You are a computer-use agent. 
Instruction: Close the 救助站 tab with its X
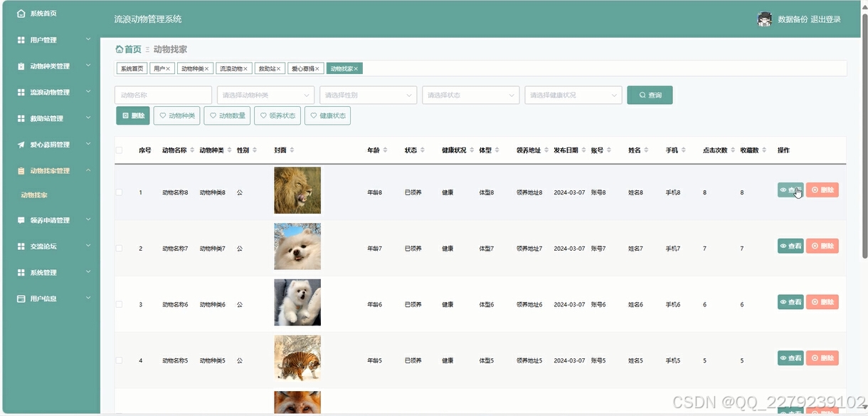[x=279, y=68]
